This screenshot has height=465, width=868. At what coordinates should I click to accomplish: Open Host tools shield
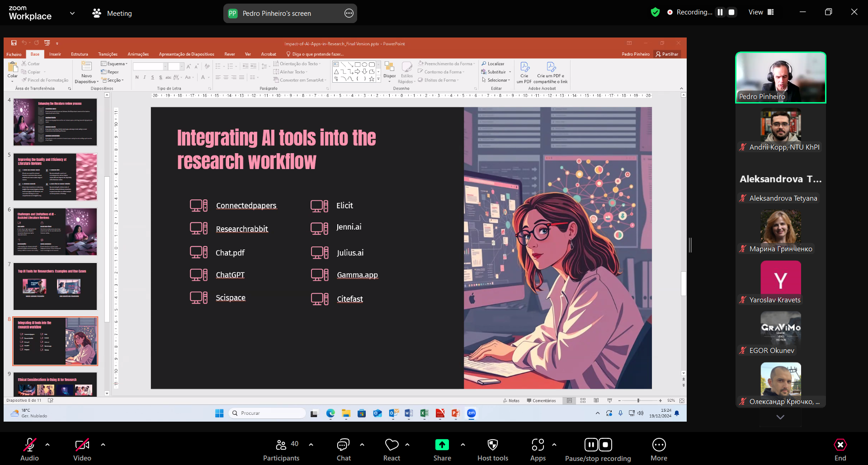[493, 450]
